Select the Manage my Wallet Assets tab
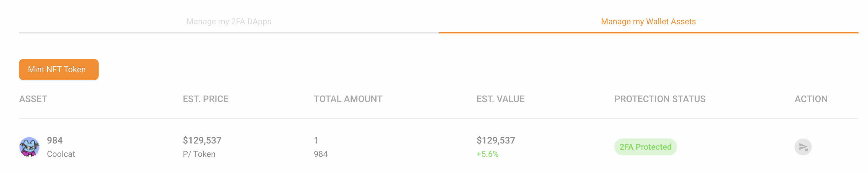 648,22
